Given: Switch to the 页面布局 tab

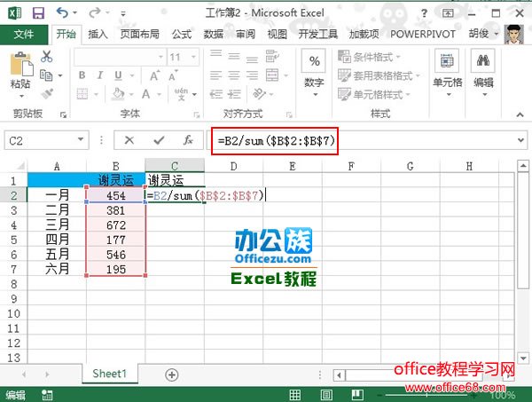Looking at the screenshot, I should (140, 34).
